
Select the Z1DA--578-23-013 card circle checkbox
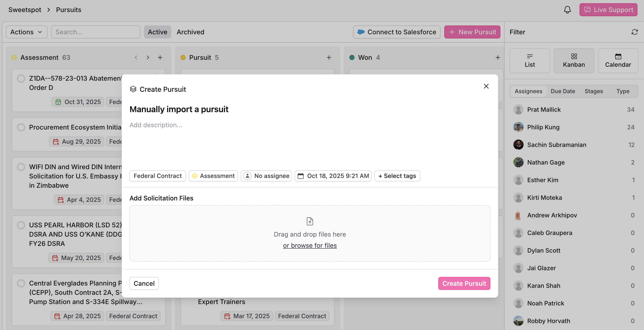[x=21, y=78]
